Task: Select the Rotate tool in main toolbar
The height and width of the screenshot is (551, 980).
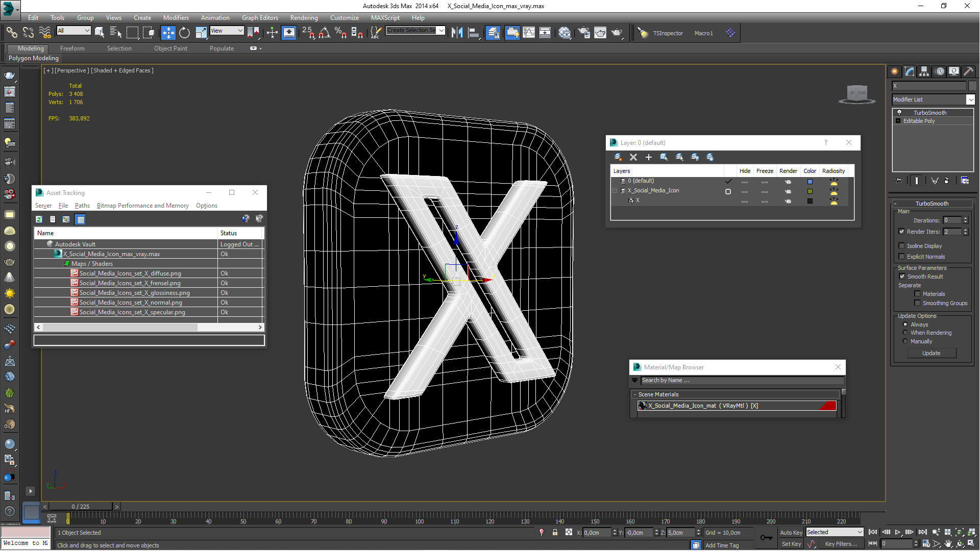Action: click(x=184, y=33)
